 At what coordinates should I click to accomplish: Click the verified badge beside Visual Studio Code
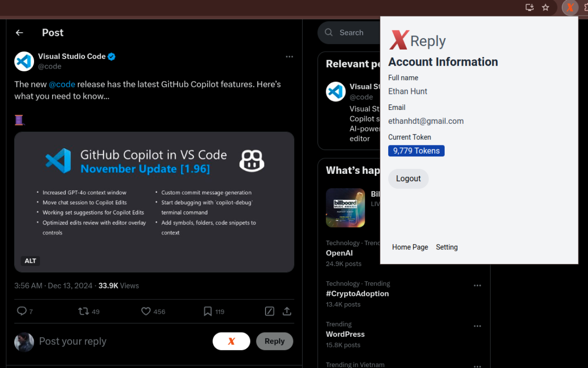click(112, 57)
